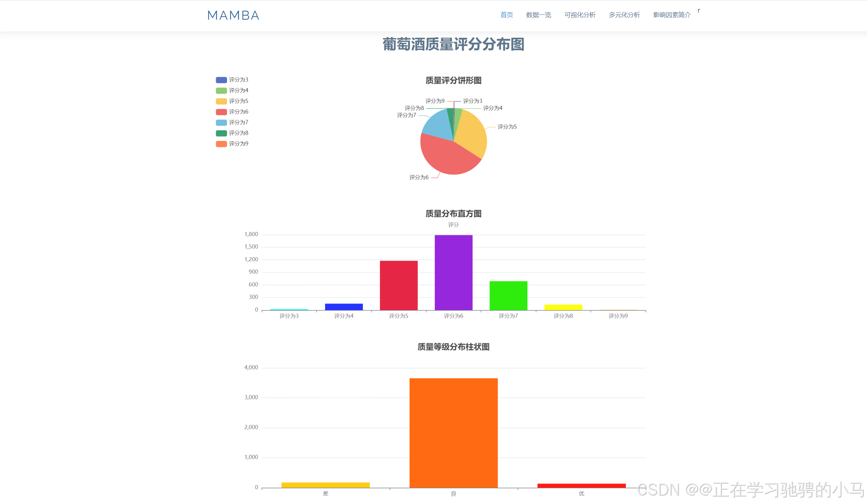Toggle legend entry 评分为5
Image resolution: width=867 pixels, height=504 pixels.
click(x=232, y=101)
